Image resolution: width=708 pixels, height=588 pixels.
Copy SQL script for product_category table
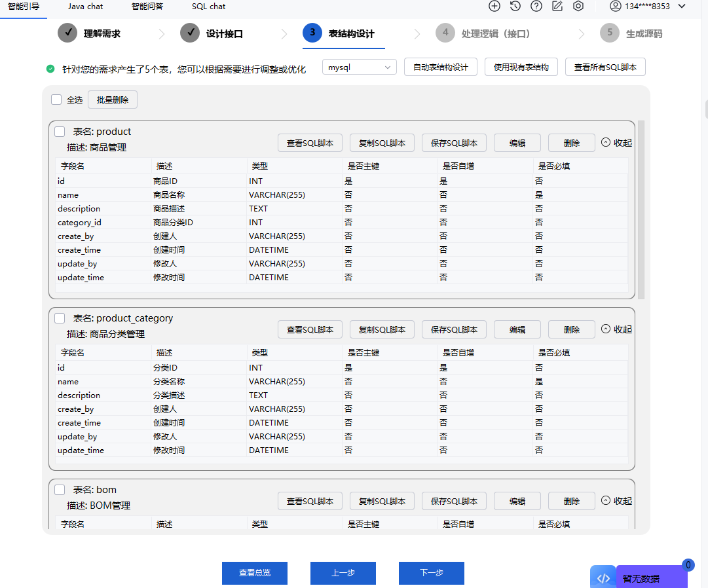382,330
